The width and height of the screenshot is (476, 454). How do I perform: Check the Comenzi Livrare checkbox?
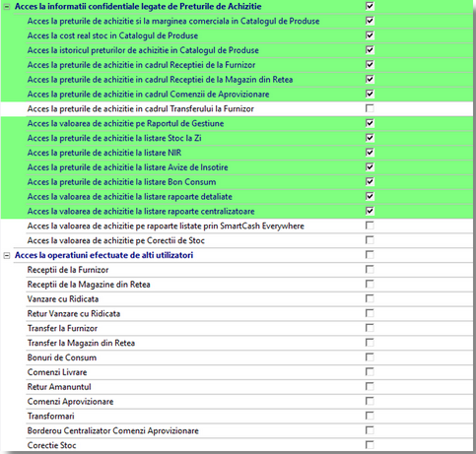[370, 372]
